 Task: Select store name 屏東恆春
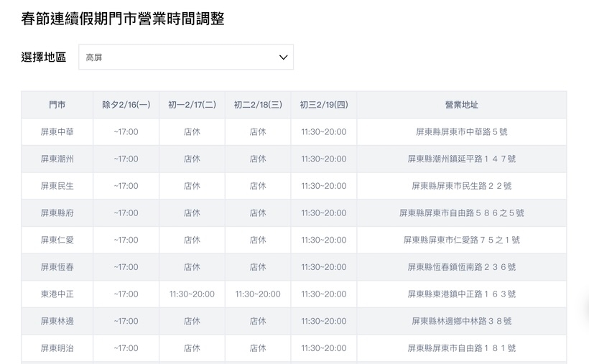coord(57,267)
